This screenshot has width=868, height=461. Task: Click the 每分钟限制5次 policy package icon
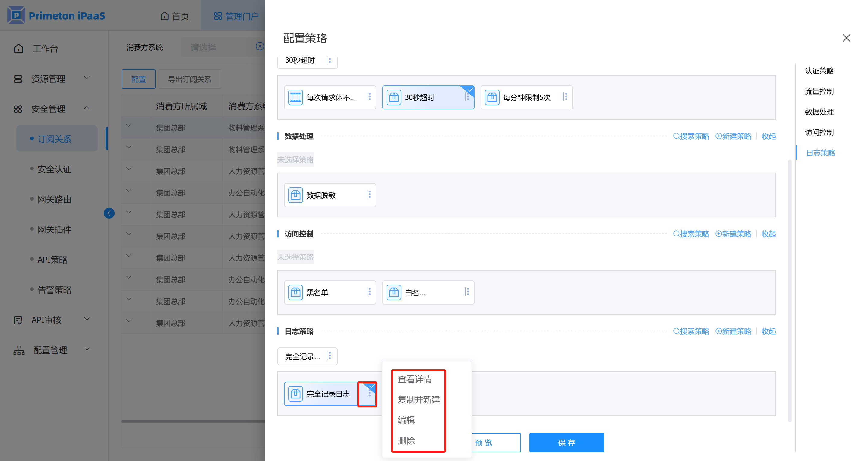492,97
